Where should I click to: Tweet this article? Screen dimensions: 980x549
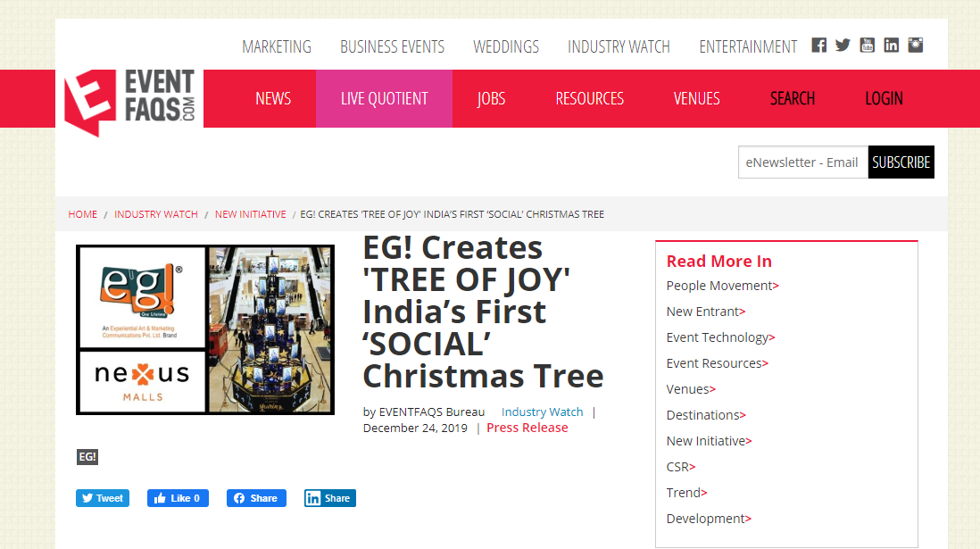tap(103, 498)
